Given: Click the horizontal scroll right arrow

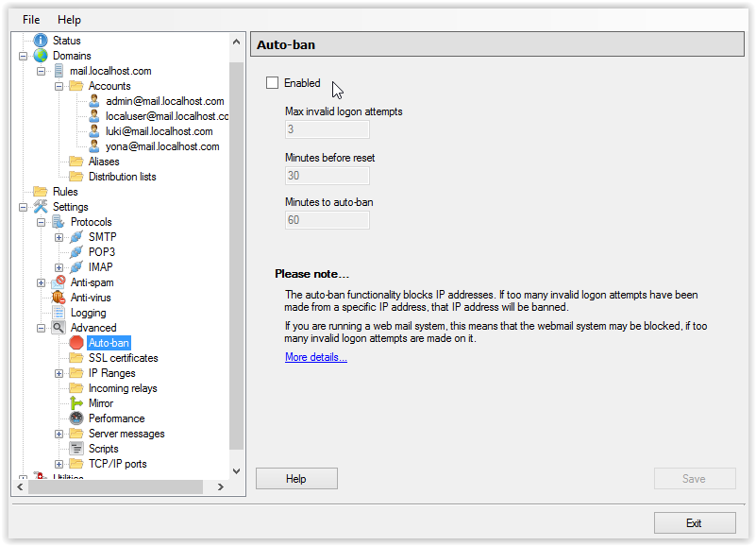Looking at the screenshot, I should point(220,487).
